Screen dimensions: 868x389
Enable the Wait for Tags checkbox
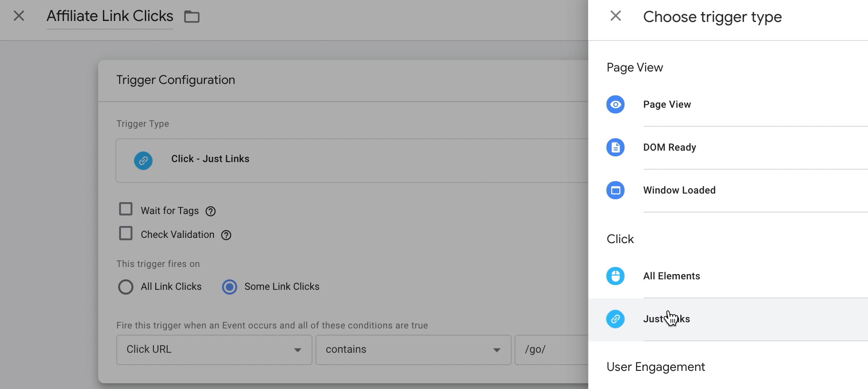click(126, 209)
